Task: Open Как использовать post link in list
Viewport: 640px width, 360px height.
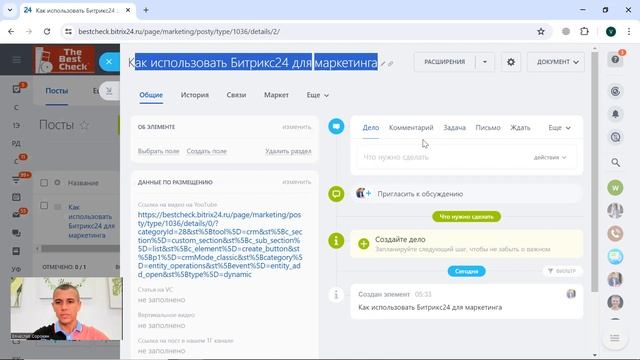Action: 91,221
